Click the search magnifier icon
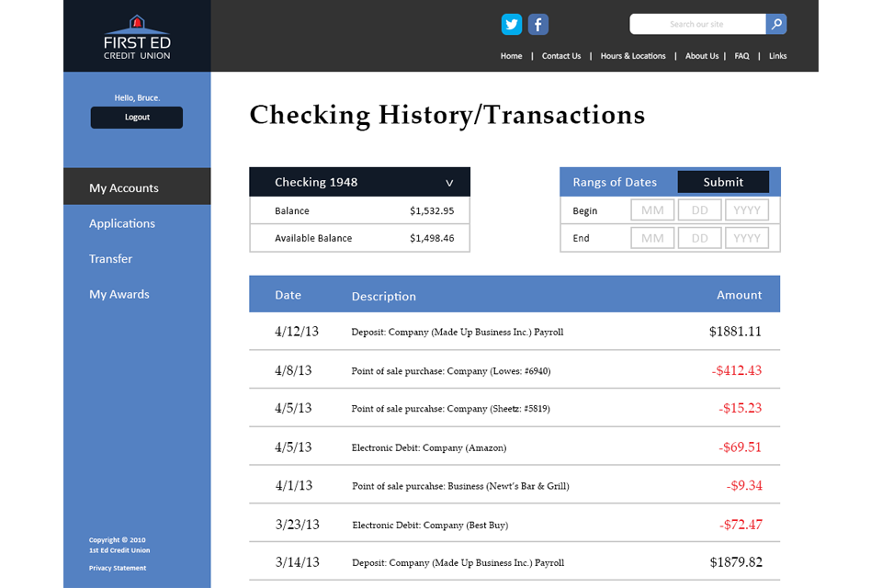 (x=776, y=25)
